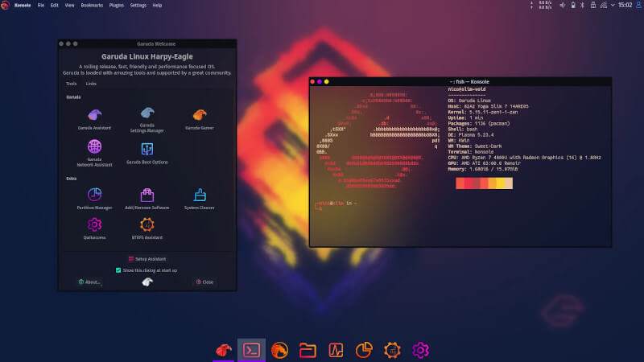Click battery icon in system tray
Image resolution: width=644 pixels, height=362 pixels.
(x=573, y=6)
